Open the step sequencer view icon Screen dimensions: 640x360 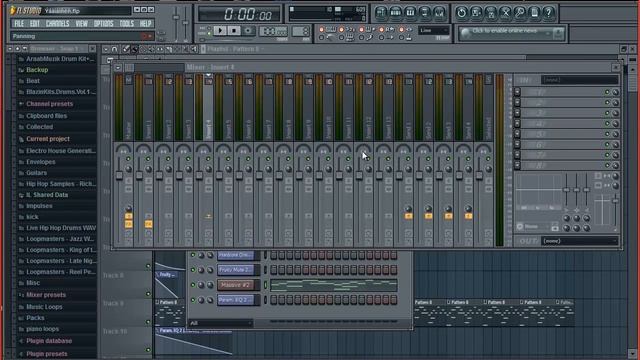[396, 13]
